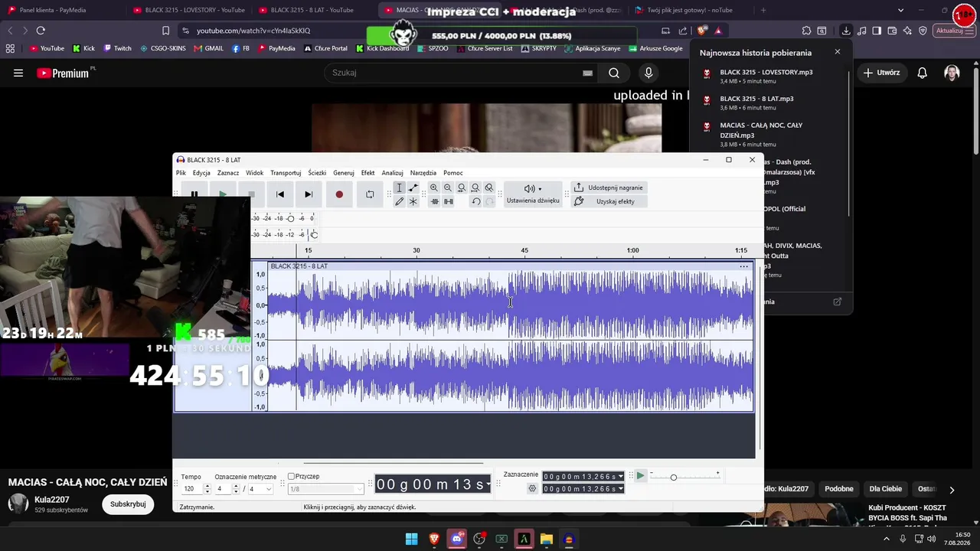Open the Ścieżki menu

(317, 173)
